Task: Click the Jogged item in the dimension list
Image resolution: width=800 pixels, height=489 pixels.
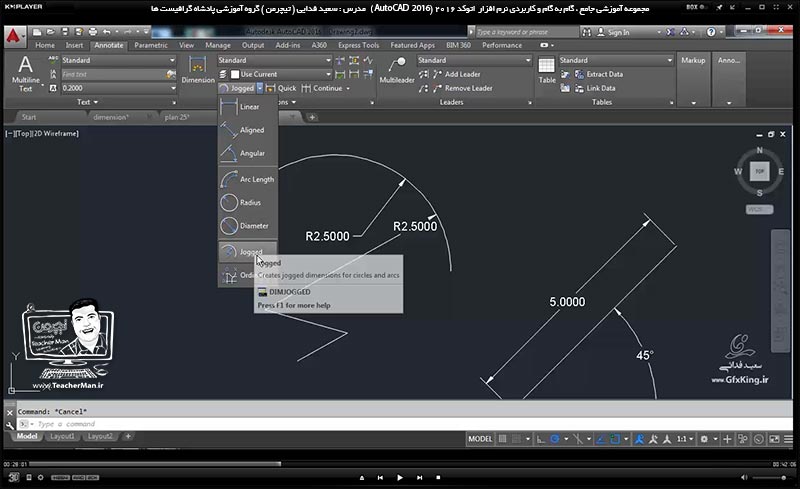Action: (x=248, y=252)
